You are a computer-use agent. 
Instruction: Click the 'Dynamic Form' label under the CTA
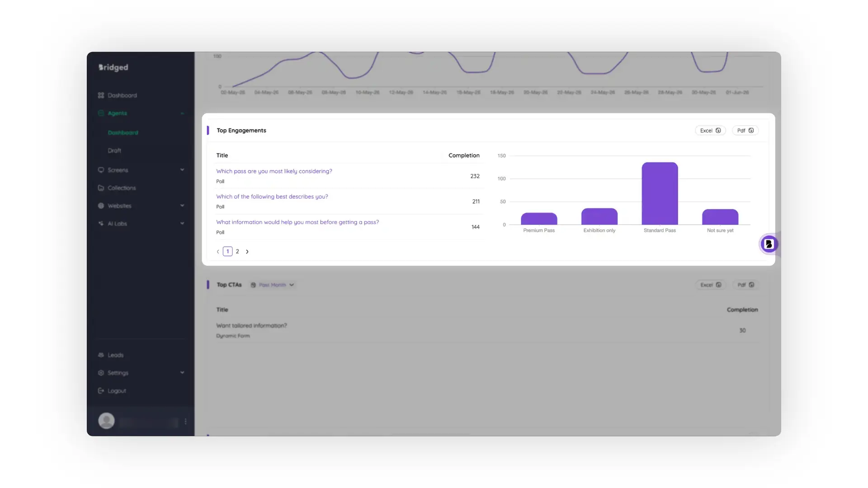pyautogui.click(x=233, y=336)
